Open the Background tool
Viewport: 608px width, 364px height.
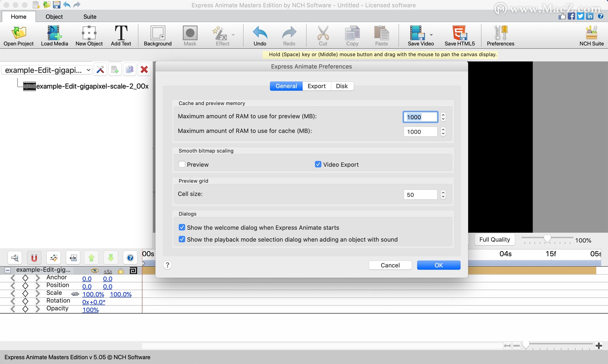(x=158, y=35)
